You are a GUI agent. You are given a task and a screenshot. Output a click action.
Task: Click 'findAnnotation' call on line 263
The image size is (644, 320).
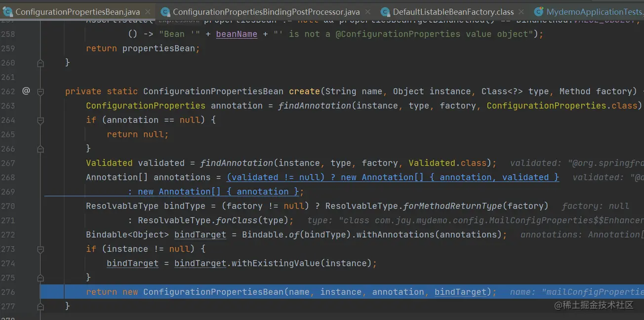click(x=315, y=106)
